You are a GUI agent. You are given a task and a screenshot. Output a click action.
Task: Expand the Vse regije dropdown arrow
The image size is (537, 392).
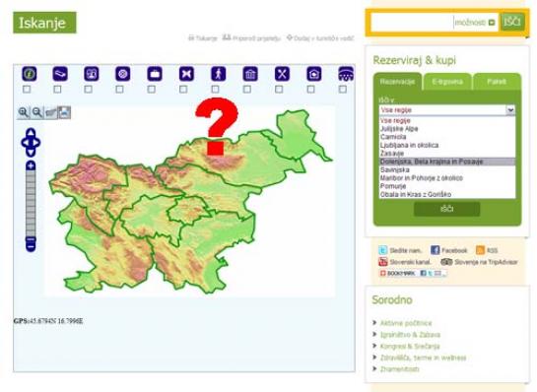510,110
